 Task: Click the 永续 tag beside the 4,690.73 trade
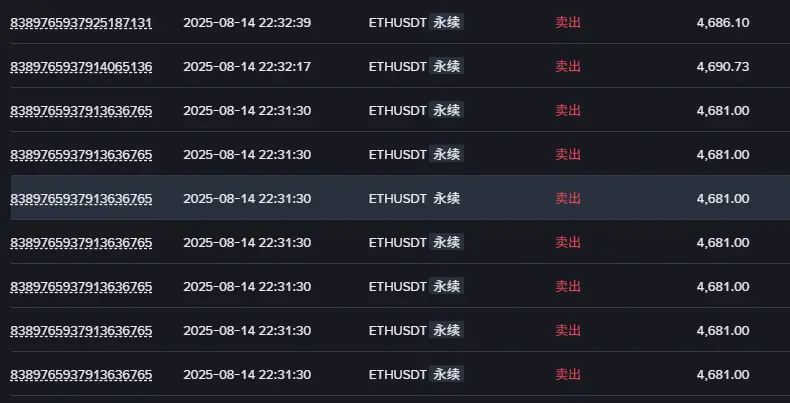446,66
